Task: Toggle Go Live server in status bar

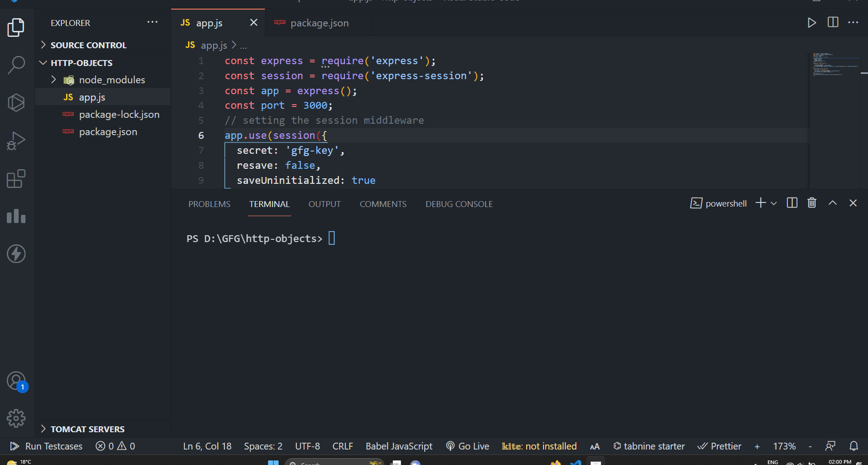Action: click(x=468, y=446)
